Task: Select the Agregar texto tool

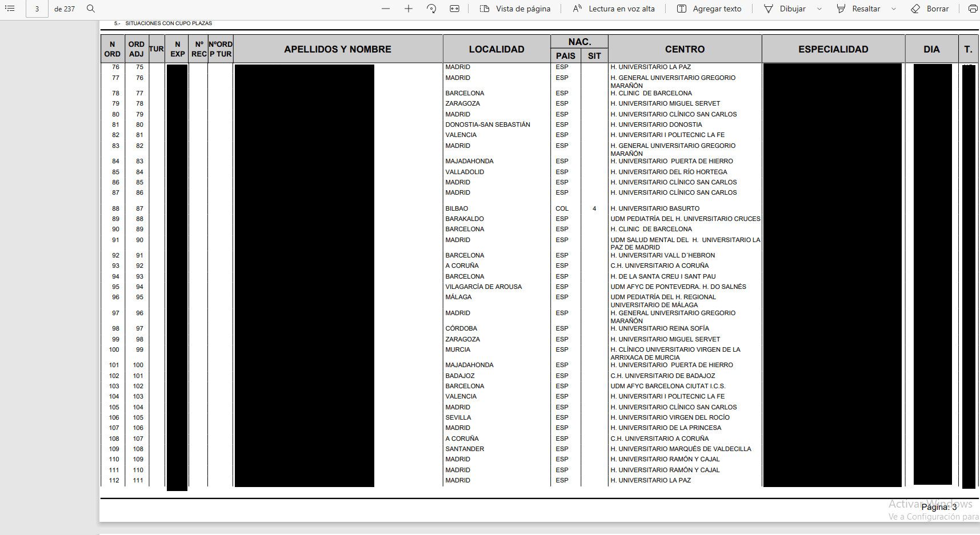Action: (709, 9)
